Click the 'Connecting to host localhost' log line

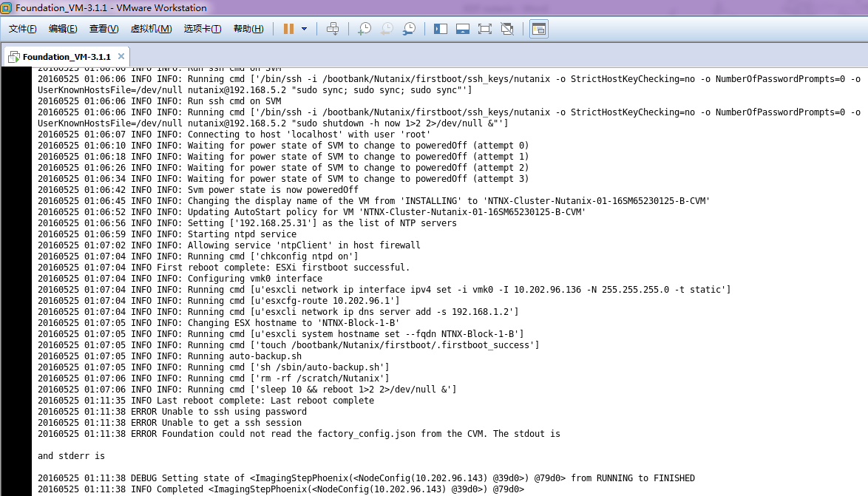pos(234,135)
